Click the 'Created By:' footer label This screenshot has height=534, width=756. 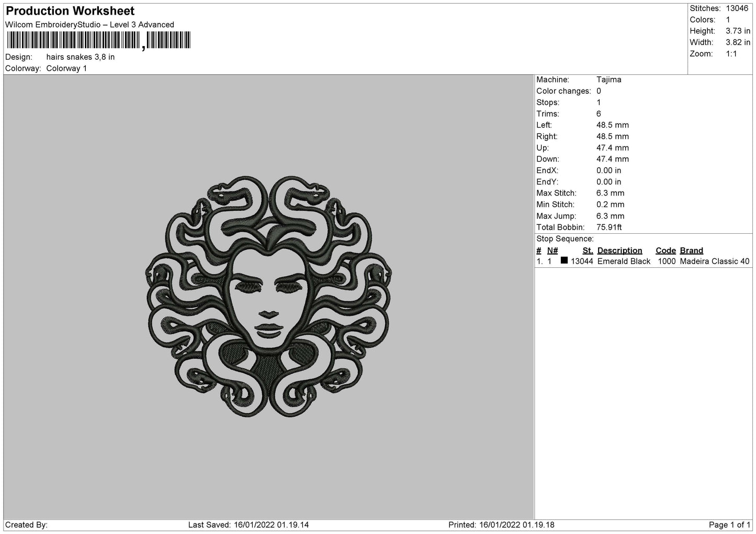(x=27, y=525)
